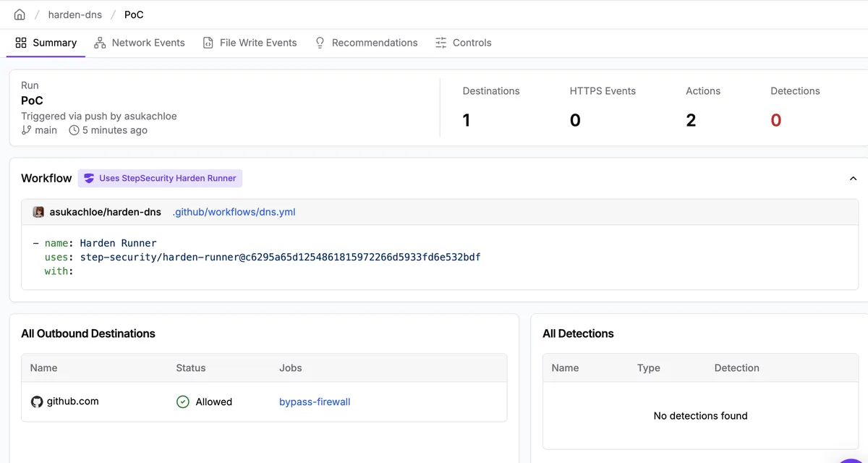
Task: Collapse the Workflow section chevron
Action: coord(853,178)
